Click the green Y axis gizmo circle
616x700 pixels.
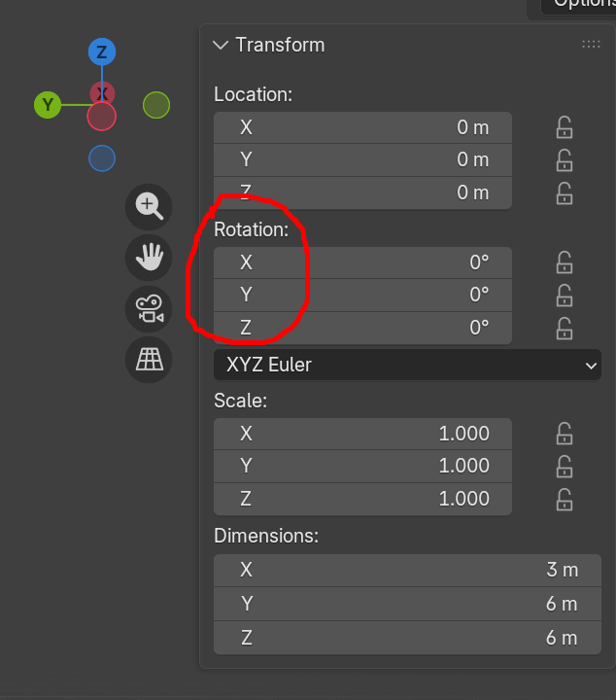48,105
